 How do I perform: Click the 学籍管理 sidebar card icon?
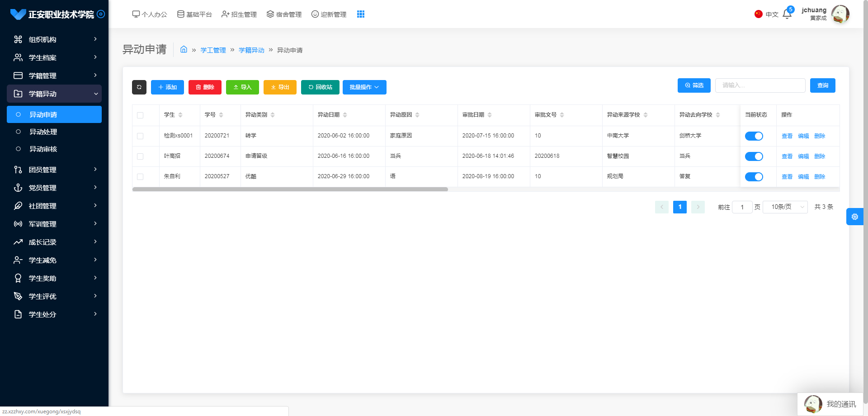[18, 76]
